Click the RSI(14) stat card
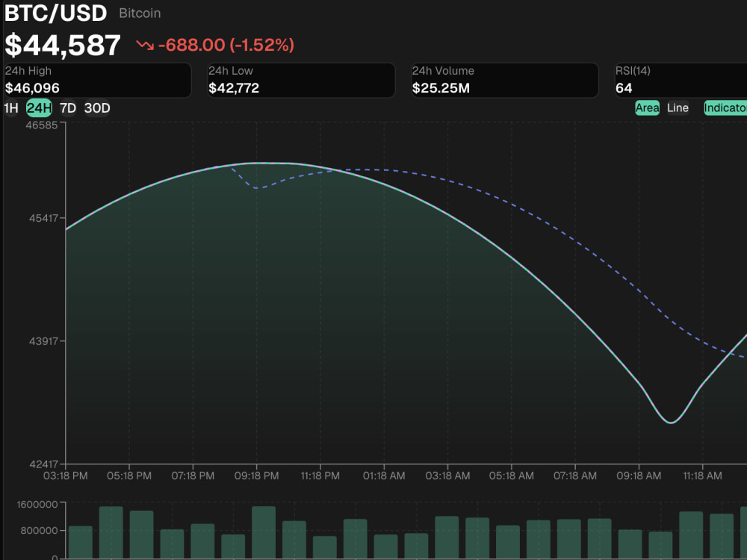747x560 pixels. 681,80
